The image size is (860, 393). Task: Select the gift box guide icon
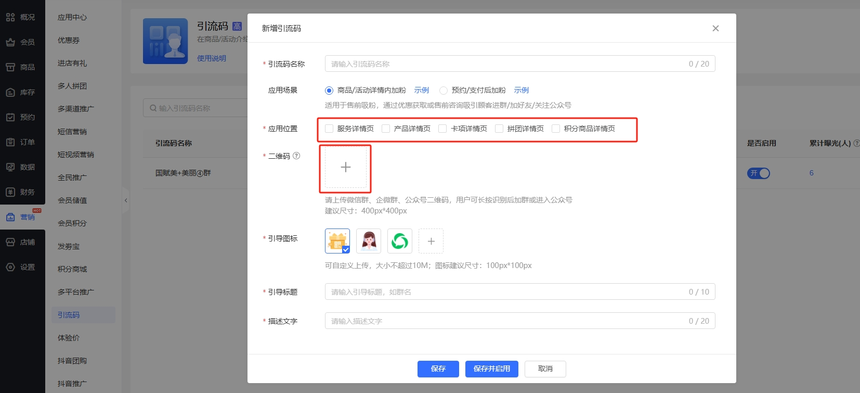[337, 241]
